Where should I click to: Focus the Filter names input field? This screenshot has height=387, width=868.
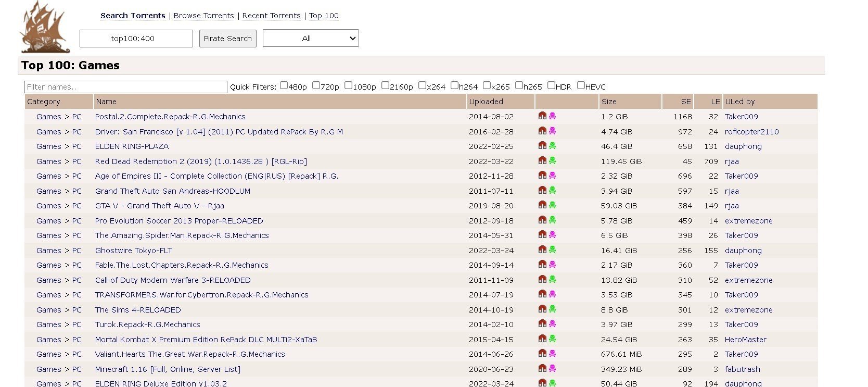click(126, 87)
